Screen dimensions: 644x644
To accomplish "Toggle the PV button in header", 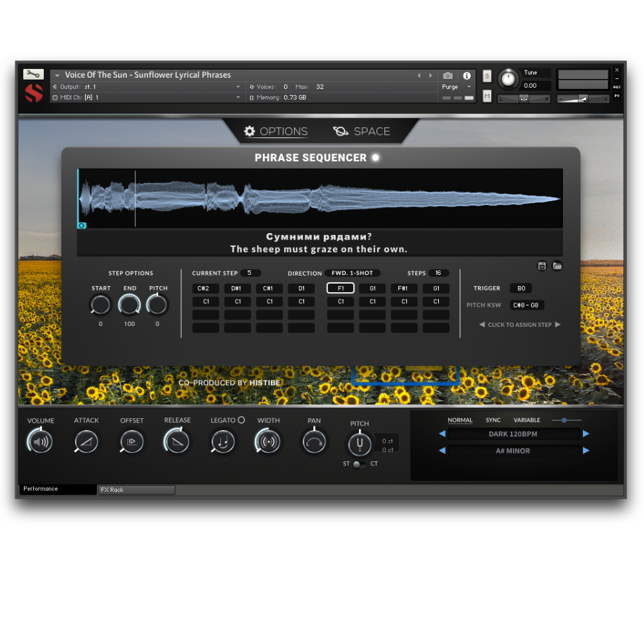I will (617, 96).
